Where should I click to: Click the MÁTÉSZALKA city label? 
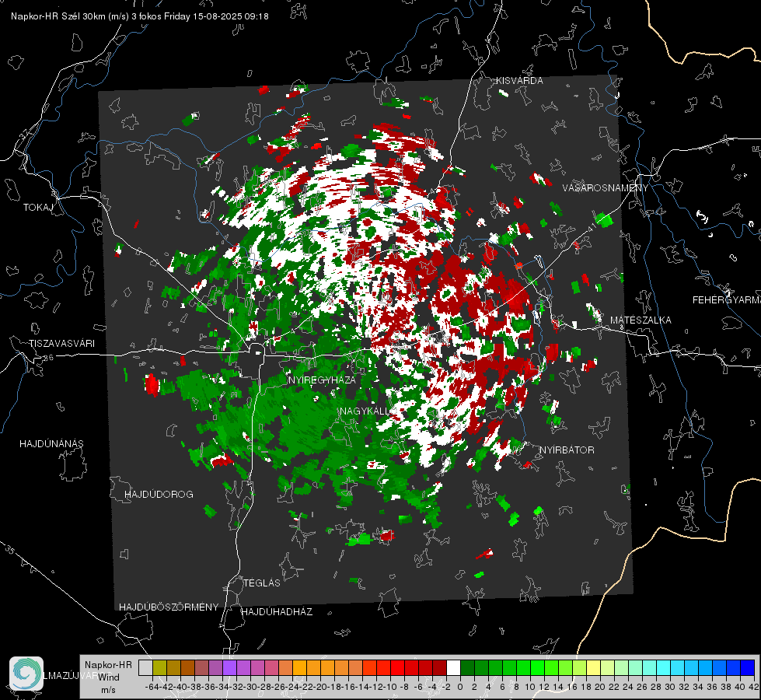pos(641,320)
